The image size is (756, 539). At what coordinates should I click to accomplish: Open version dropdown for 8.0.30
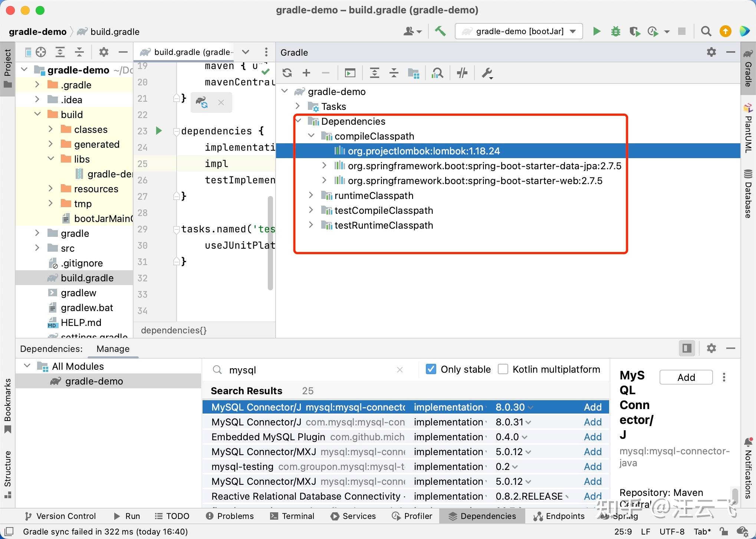click(x=530, y=408)
